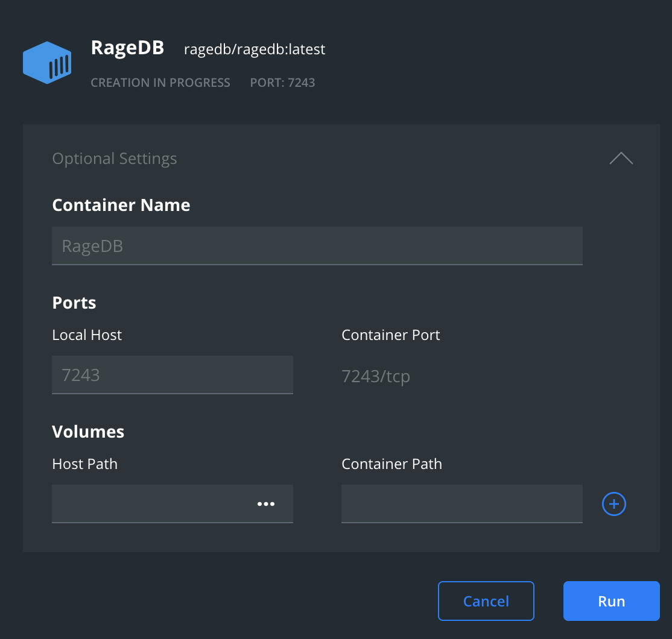The image size is (672, 639).
Task: Click the Optional Settings header text
Action: 115,159
